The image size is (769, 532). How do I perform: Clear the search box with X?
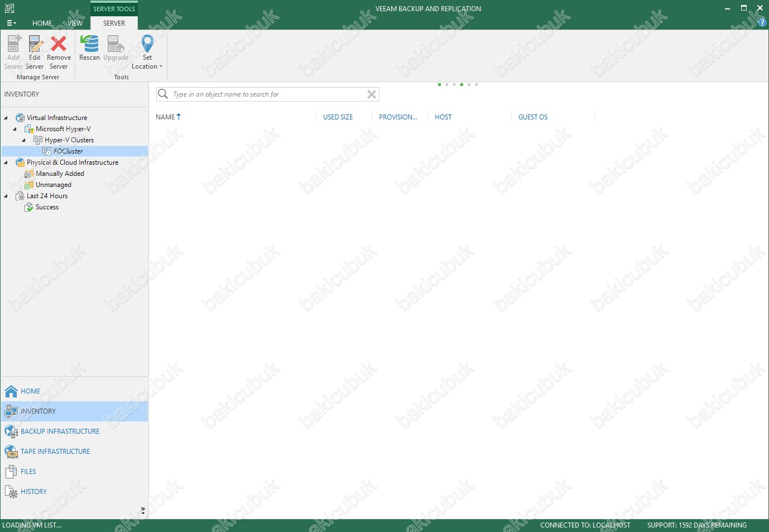372,94
